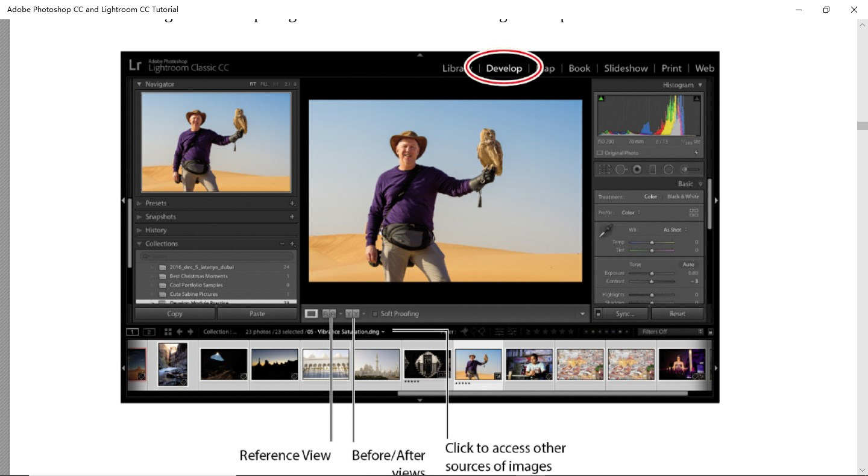Screen dimensions: 868x476
Task: Open Grid view from filmstrip bar
Action: coord(168,332)
